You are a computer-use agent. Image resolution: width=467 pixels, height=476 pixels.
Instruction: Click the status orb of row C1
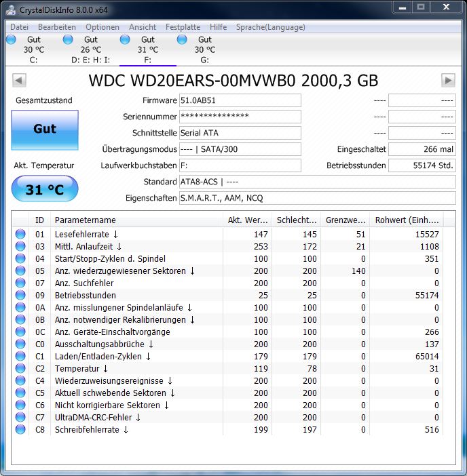click(x=20, y=356)
